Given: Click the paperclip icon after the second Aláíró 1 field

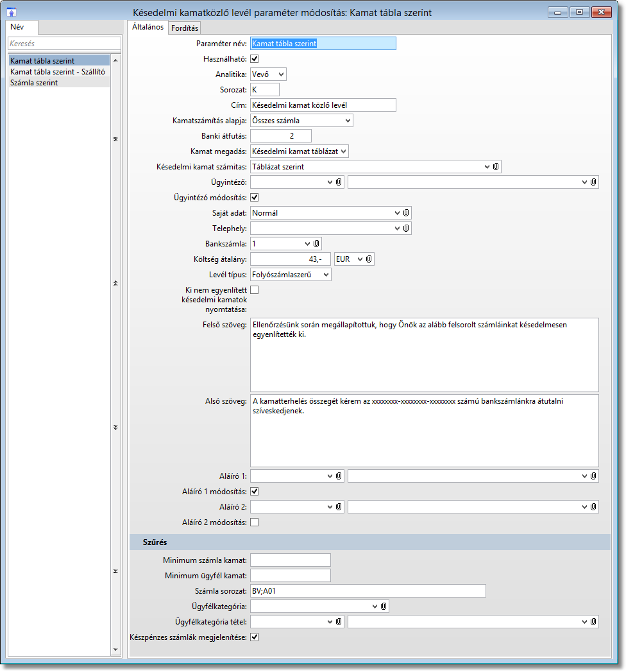Looking at the screenshot, I should (593, 476).
